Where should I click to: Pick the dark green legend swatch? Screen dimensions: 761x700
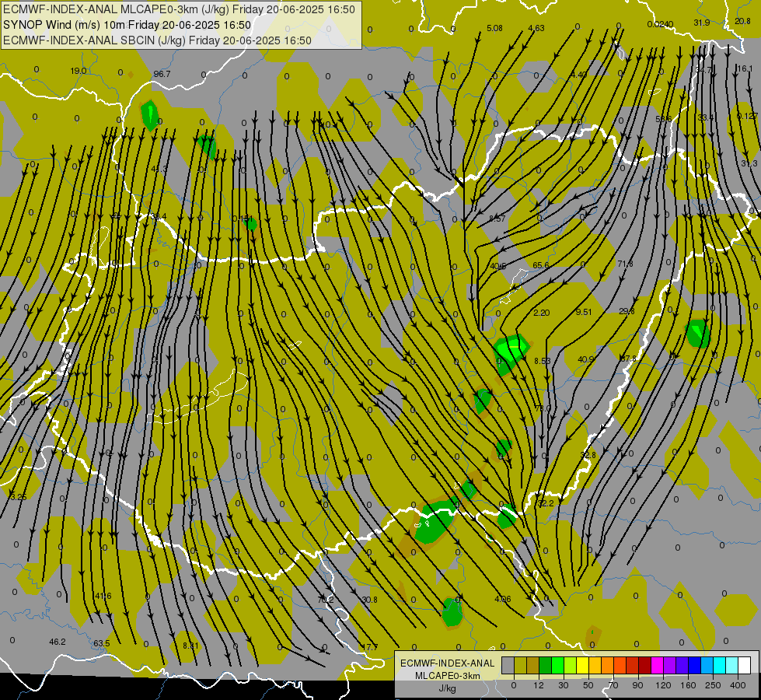[x=545, y=665]
